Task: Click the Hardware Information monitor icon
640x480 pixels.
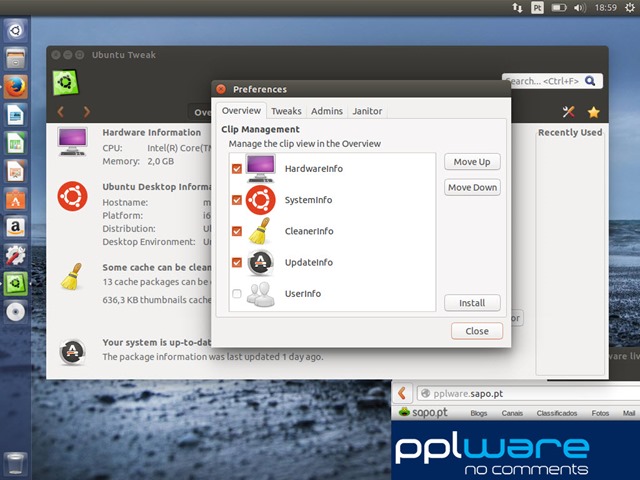Action: coord(72,141)
